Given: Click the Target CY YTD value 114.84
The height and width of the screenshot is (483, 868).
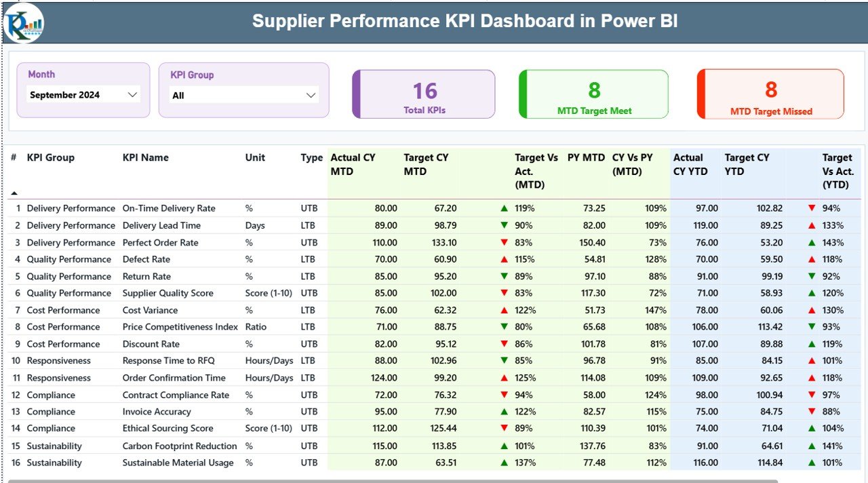Looking at the screenshot, I should [x=770, y=463].
